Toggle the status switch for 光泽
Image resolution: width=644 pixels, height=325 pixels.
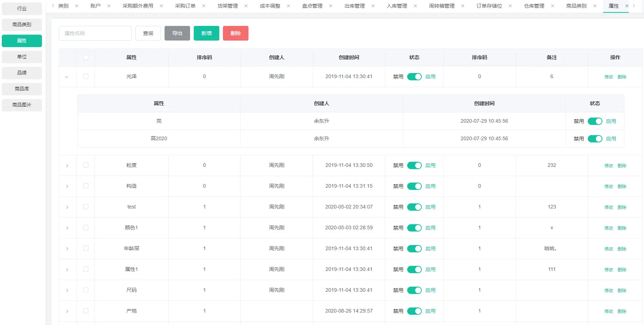tap(414, 77)
